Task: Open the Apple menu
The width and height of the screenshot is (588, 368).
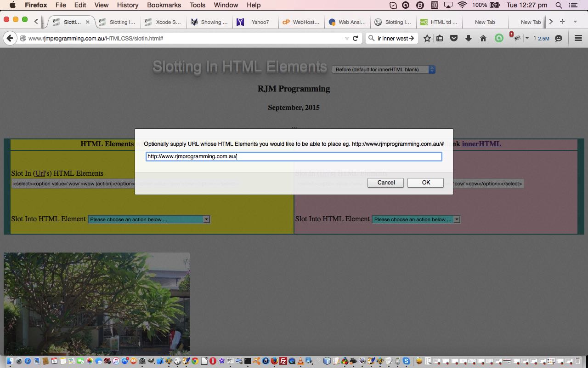Action: tap(12, 5)
